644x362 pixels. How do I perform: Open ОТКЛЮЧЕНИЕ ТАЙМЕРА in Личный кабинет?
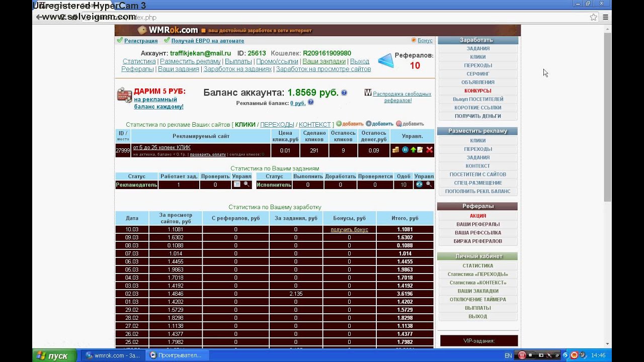pyautogui.click(x=477, y=300)
